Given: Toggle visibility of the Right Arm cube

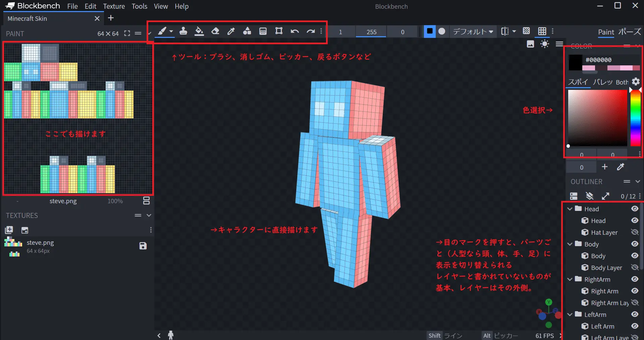Looking at the screenshot, I should point(635,291).
